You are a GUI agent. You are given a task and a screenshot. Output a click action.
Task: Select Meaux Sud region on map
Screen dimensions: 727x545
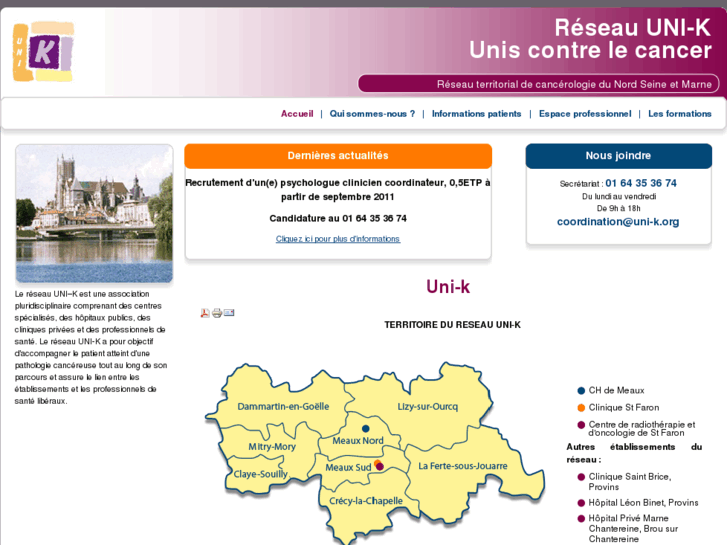pos(348,468)
